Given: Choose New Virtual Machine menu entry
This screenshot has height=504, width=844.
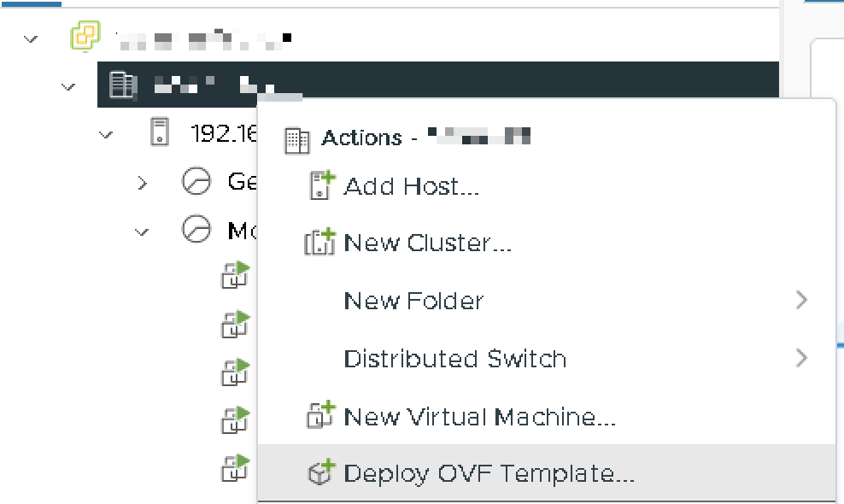Looking at the screenshot, I should pos(479,417).
